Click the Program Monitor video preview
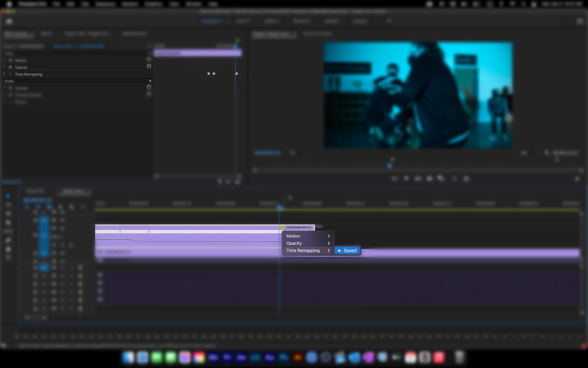 [x=418, y=95]
